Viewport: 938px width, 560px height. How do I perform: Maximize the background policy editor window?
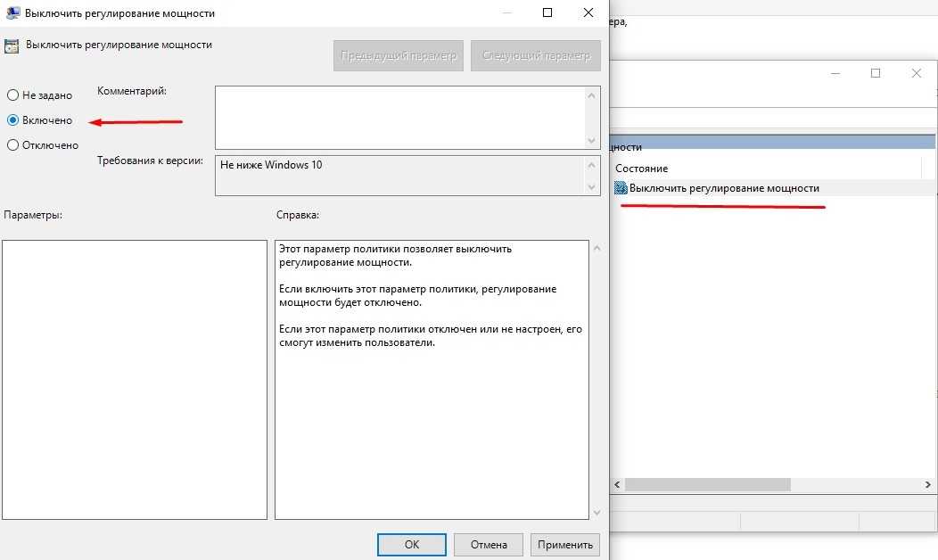click(876, 73)
